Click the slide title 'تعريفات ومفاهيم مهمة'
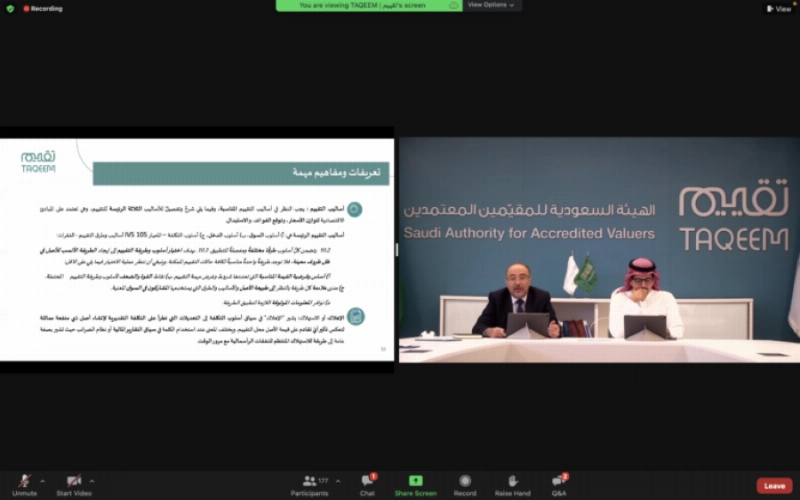Viewport: 800px width, 500px height. pos(336,173)
